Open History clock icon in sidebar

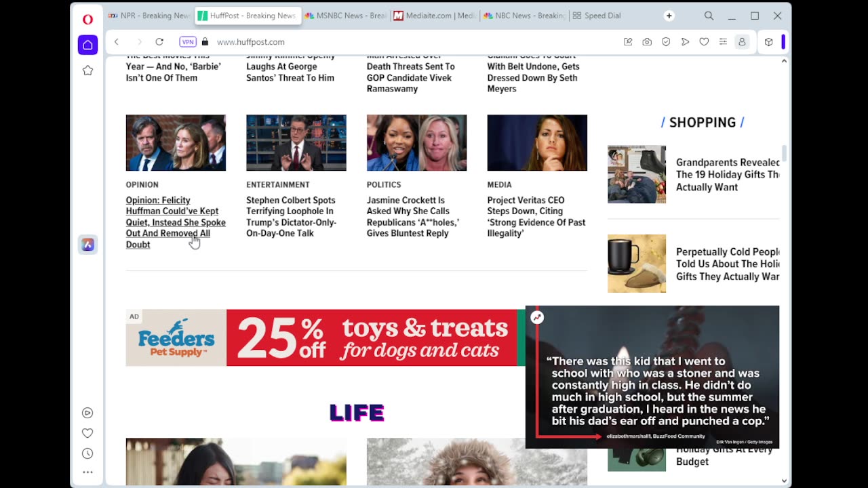coord(87,453)
